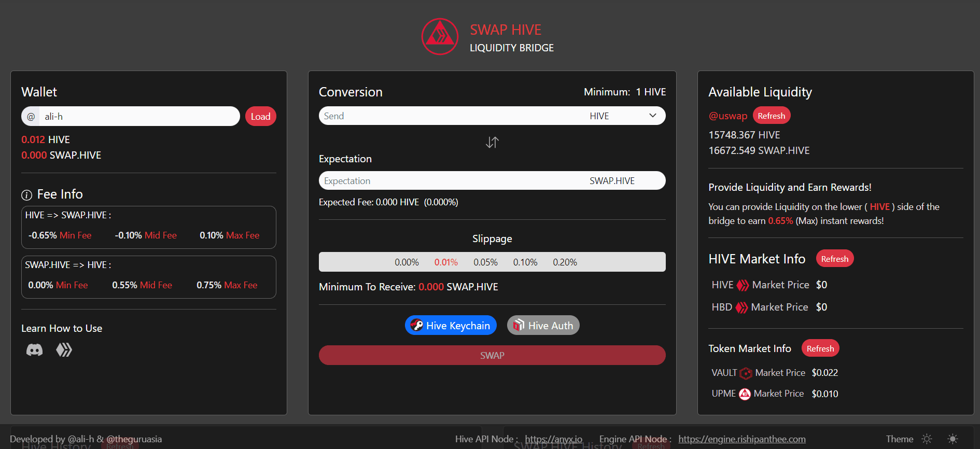Open the engine.rishipanthee.com Engine API link
980x449 pixels.
(x=742, y=439)
